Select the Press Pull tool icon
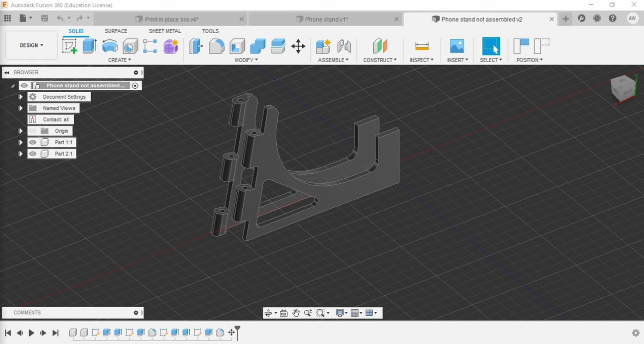Image resolution: width=644 pixels, height=344 pixels. (x=196, y=46)
